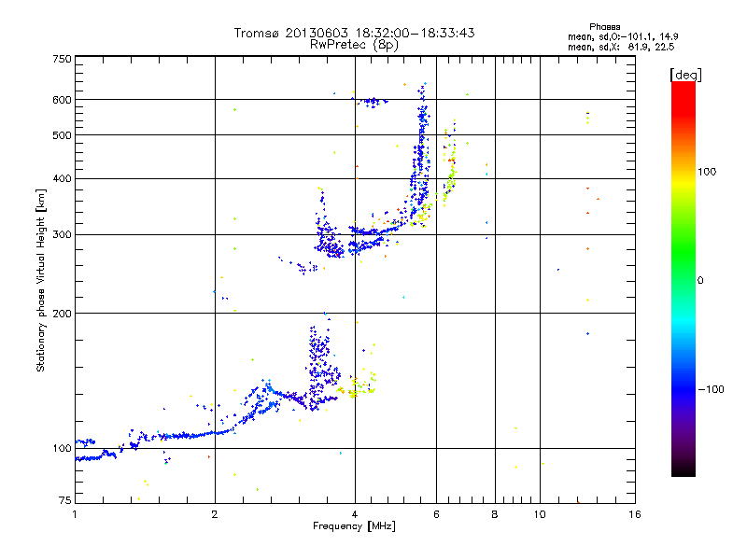Click the y-axis tick label "400"
The height and width of the screenshot is (560, 747).
(x=62, y=178)
